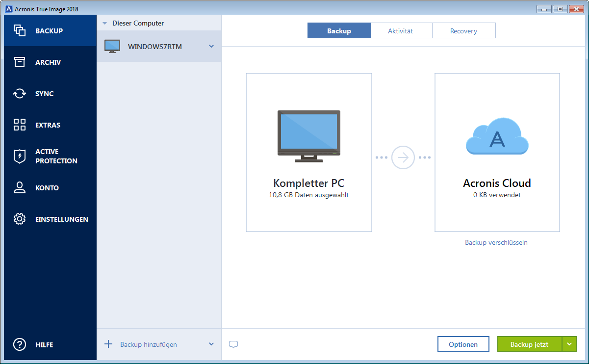This screenshot has height=364, width=589.
Task: Click the comment speech bubble icon
Action: click(233, 344)
